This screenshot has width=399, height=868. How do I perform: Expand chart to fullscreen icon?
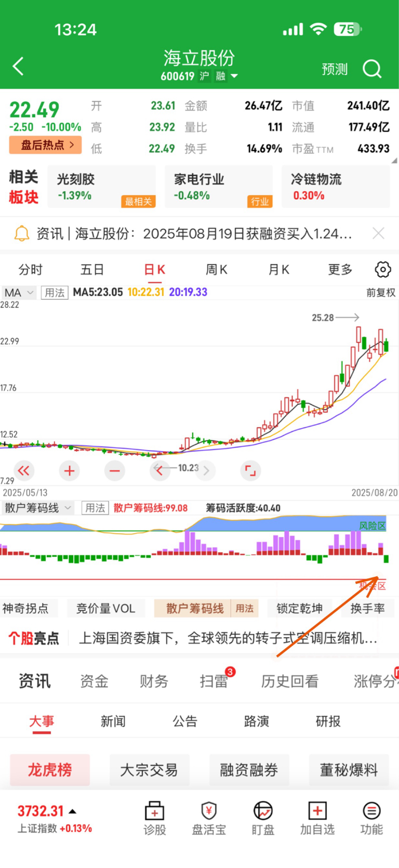click(250, 471)
